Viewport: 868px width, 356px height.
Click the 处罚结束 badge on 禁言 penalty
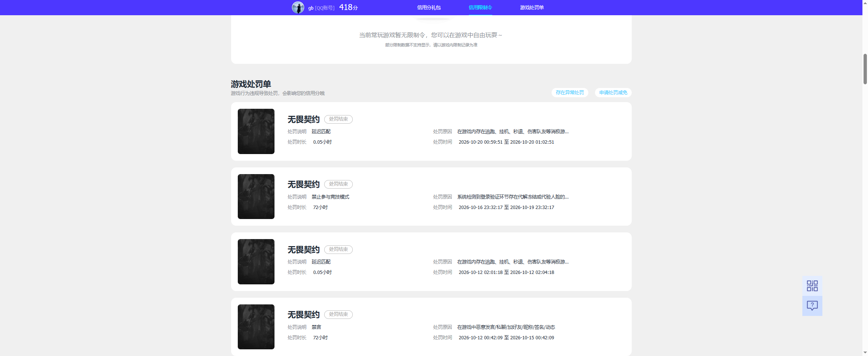[x=338, y=314]
